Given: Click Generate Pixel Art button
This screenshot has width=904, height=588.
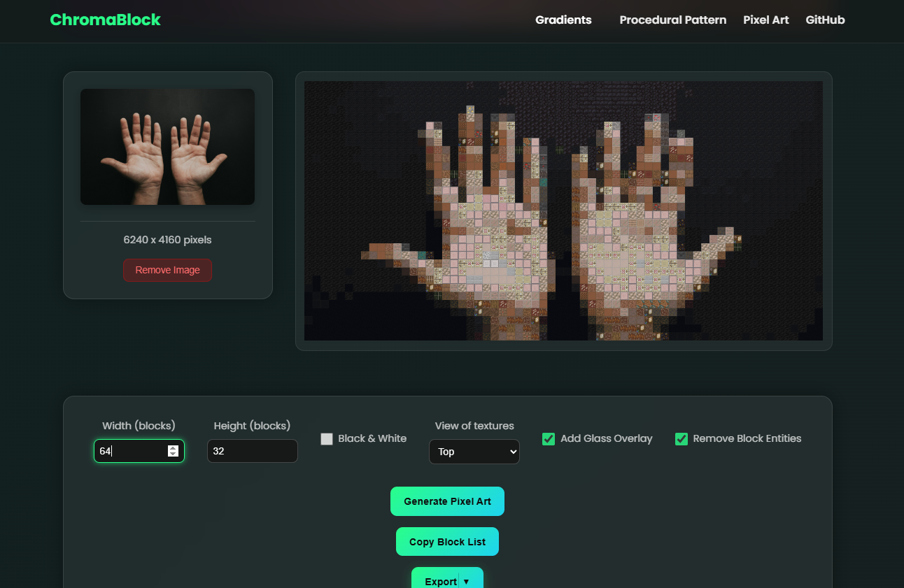Looking at the screenshot, I should pyautogui.click(x=447, y=501).
